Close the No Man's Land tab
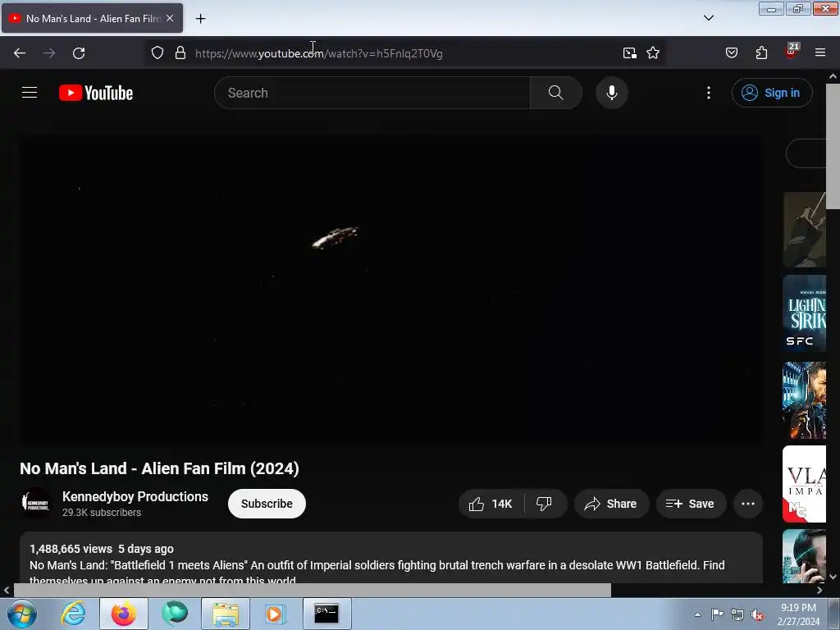840x630 pixels. (170, 18)
